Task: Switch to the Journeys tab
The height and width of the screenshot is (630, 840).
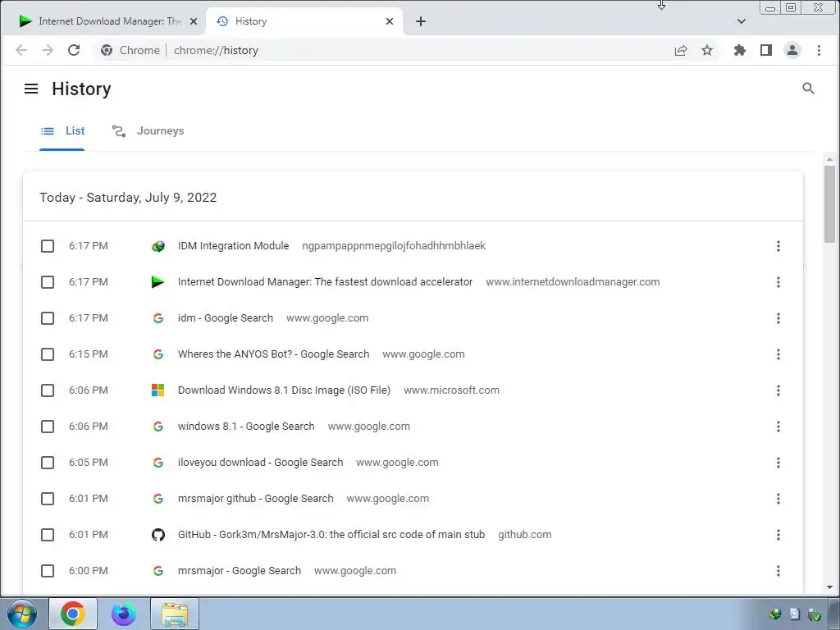Action: 148,130
